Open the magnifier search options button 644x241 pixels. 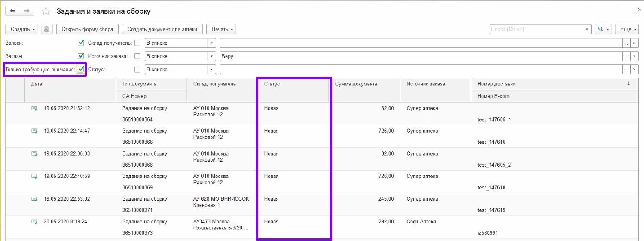(603, 29)
